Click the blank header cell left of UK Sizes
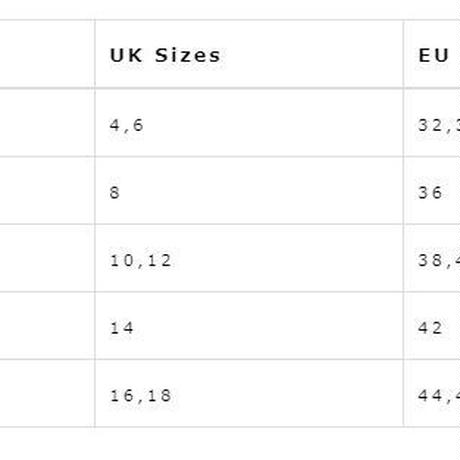The height and width of the screenshot is (460, 460). pyautogui.click(x=47, y=54)
